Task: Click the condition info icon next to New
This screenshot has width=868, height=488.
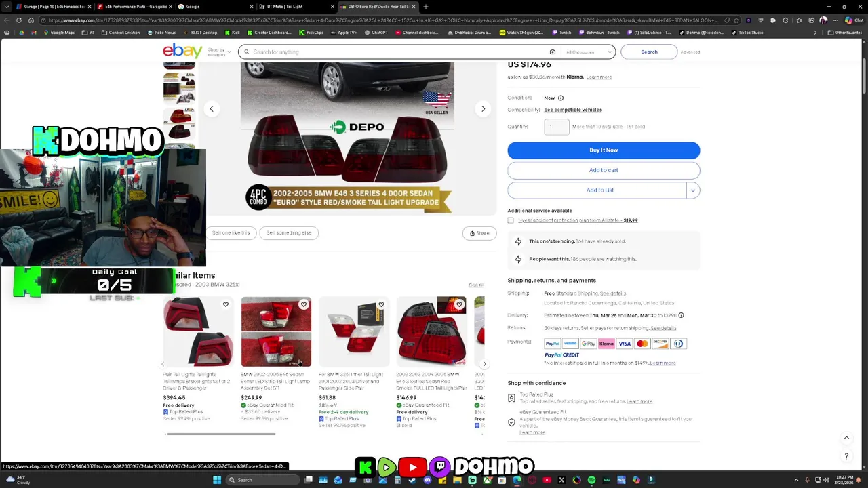Action: [561, 98]
